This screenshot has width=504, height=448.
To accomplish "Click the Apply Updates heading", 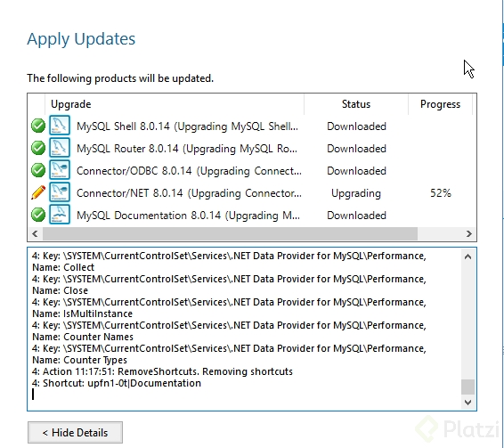I will [x=81, y=39].
